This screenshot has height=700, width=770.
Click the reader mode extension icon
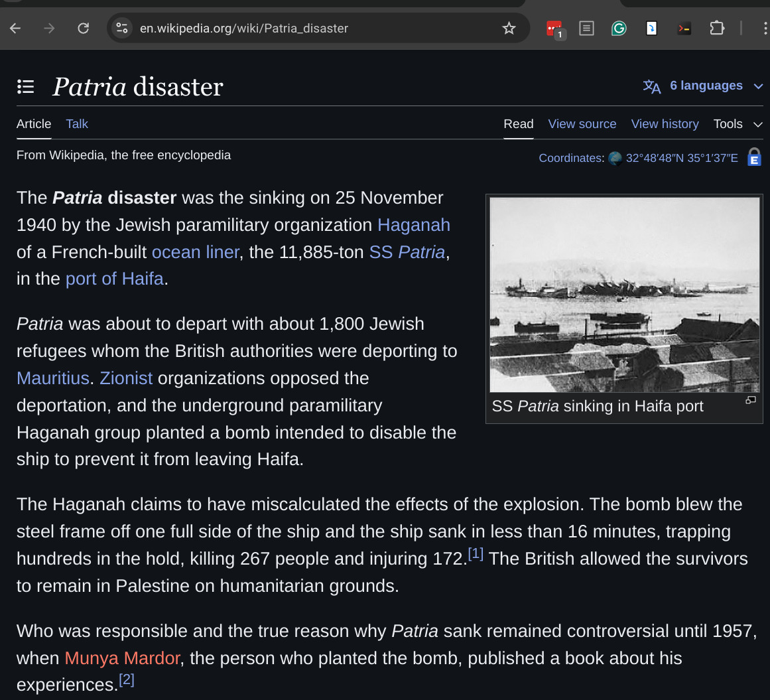586,28
